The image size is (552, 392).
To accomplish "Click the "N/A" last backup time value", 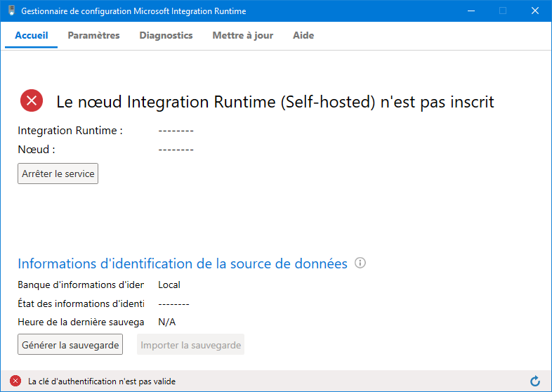I will point(167,322).
